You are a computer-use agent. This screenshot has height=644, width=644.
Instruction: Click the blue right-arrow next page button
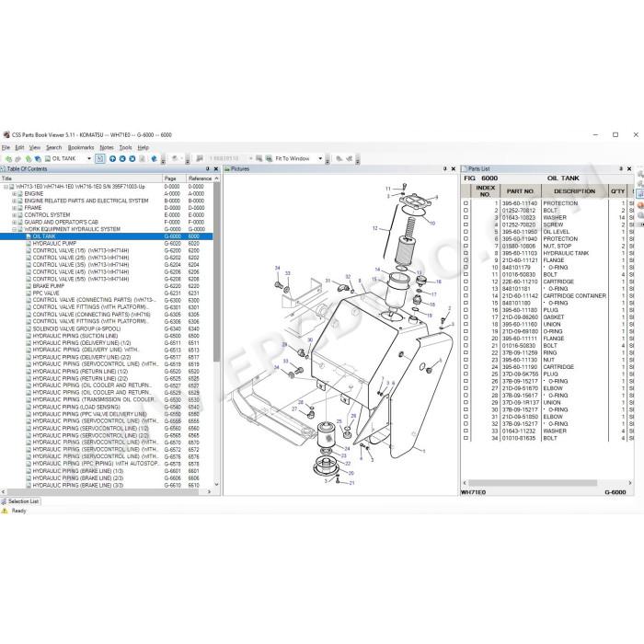(x=132, y=159)
